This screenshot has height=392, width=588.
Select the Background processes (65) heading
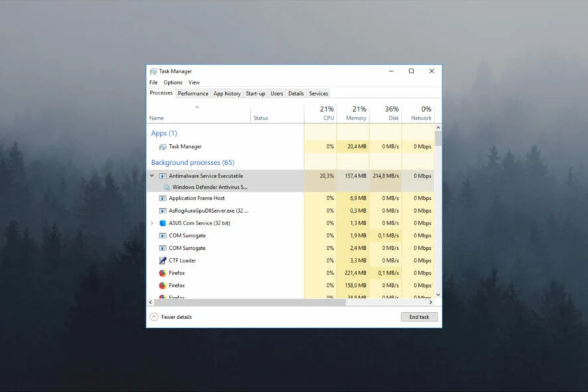(x=193, y=163)
